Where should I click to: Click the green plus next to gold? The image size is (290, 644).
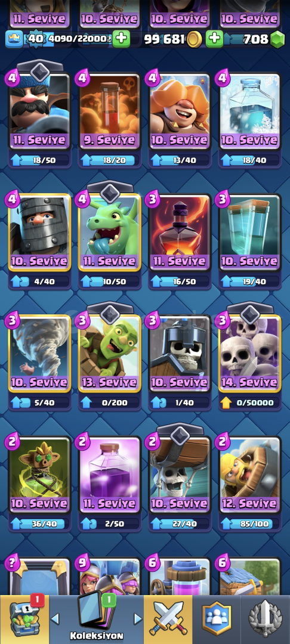click(214, 39)
